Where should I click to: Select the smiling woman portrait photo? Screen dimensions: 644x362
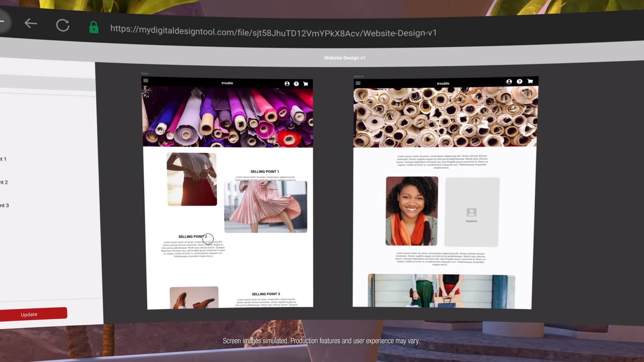412,211
